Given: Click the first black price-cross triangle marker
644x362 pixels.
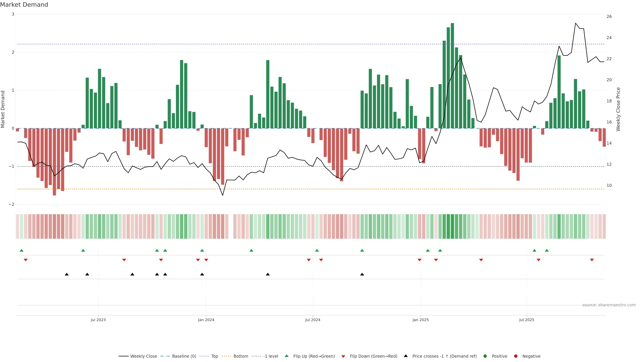Looking at the screenshot, I should click(x=67, y=274).
